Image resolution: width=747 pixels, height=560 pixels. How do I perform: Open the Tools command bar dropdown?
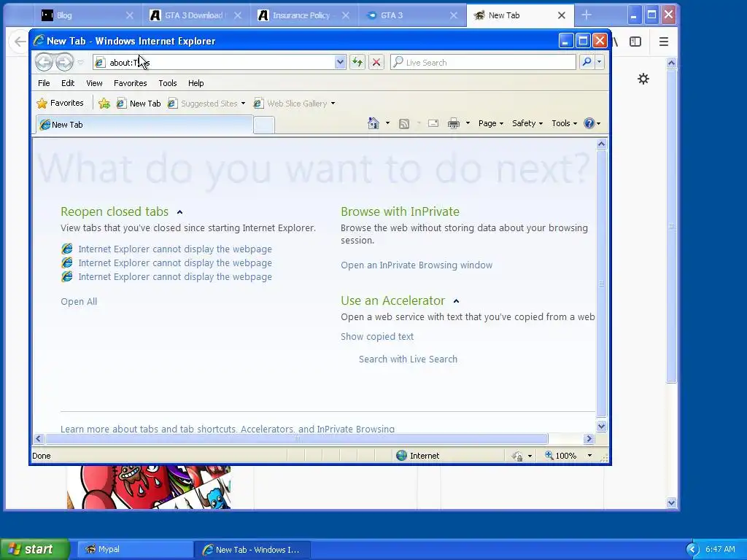click(x=564, y=123)
